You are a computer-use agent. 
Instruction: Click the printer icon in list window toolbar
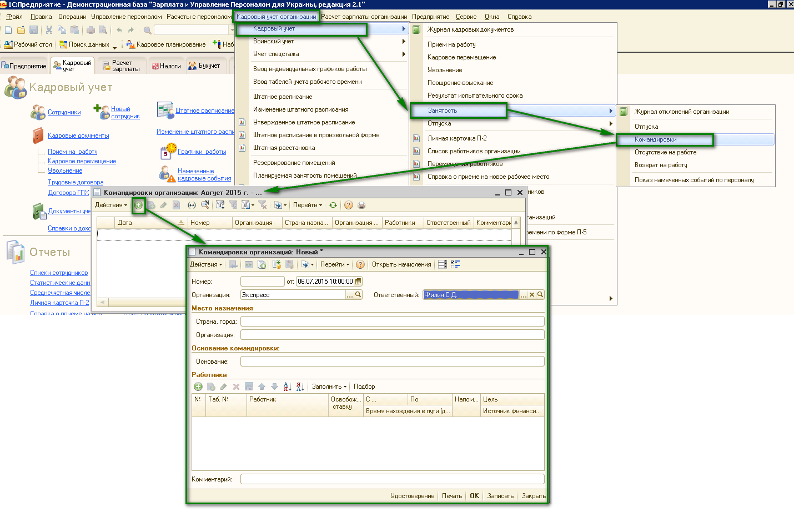(361, 205)
